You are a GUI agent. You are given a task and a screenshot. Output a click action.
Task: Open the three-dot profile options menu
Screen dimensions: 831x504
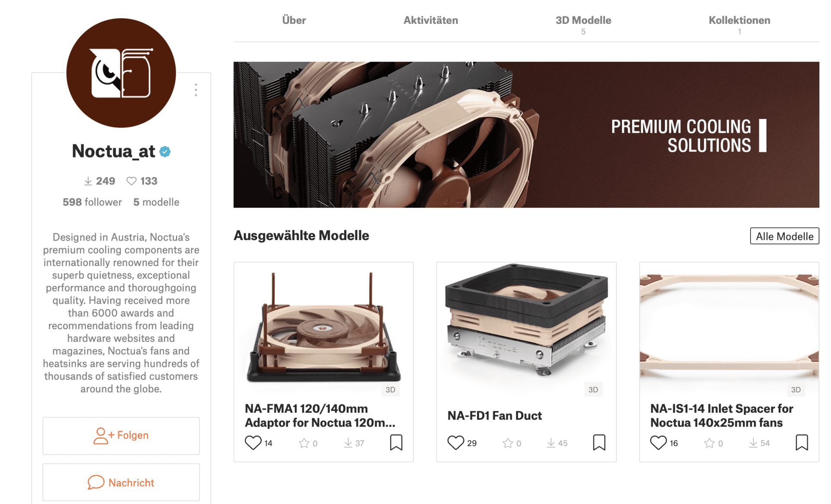point(196,90)
